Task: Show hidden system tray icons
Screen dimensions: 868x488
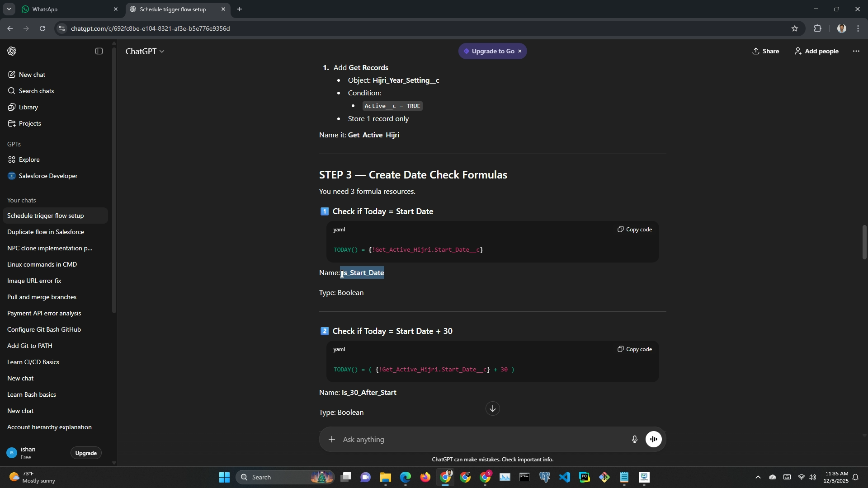Action: (x=758, y=477)
